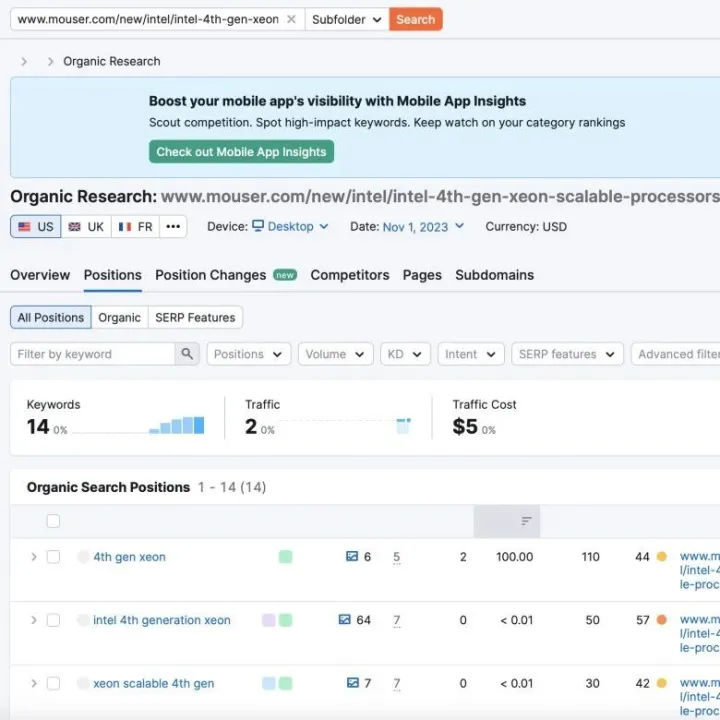This screenshot has width=720, height=720.
Task: Select the FR country database
Action: pyautogui.click(x=135, y=226)
